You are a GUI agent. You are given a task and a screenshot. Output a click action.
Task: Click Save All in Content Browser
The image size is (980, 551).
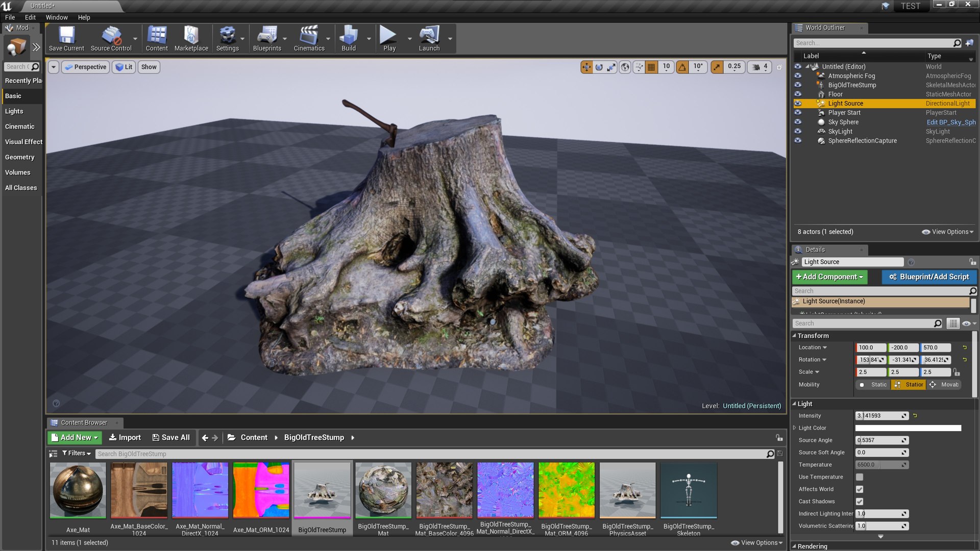(x=171, y=438)
